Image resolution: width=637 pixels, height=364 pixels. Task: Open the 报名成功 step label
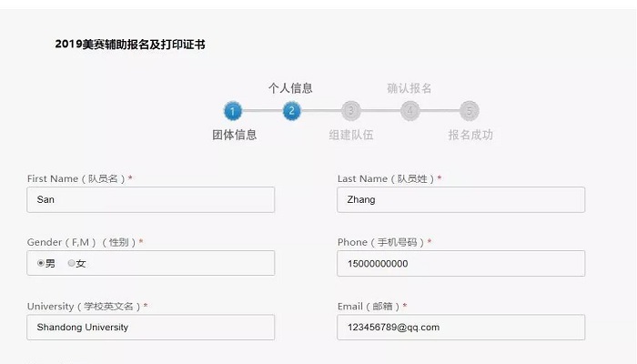(470, 135)
